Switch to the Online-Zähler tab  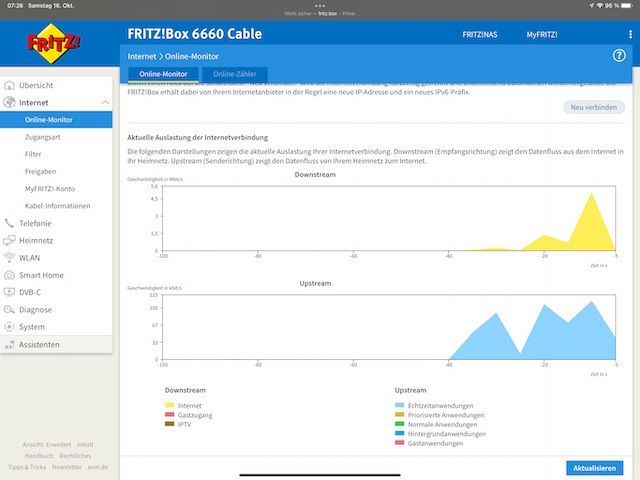[235, 74]
